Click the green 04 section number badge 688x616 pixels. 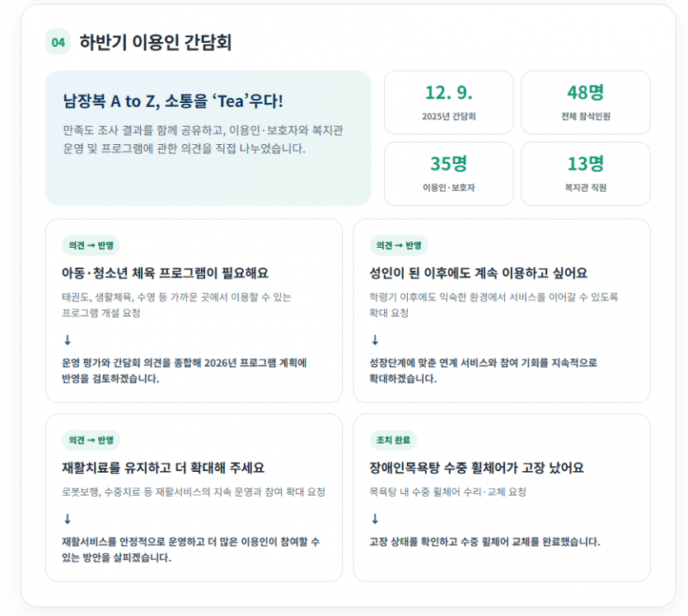[x=58, y=42]
